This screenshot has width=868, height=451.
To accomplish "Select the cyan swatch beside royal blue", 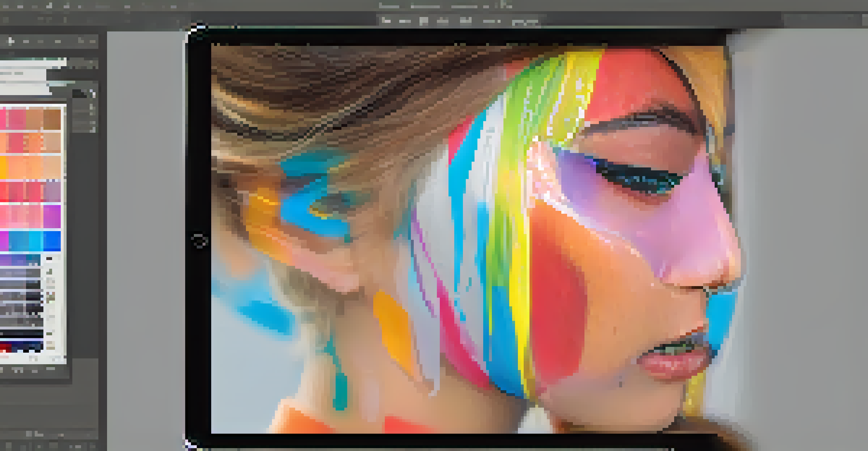I will (x=36, y=241).
